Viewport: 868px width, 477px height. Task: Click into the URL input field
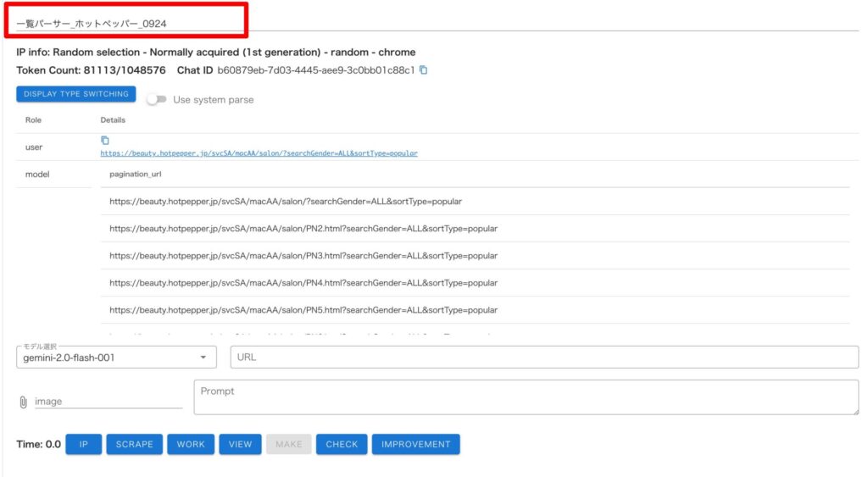tap(543, 358)
